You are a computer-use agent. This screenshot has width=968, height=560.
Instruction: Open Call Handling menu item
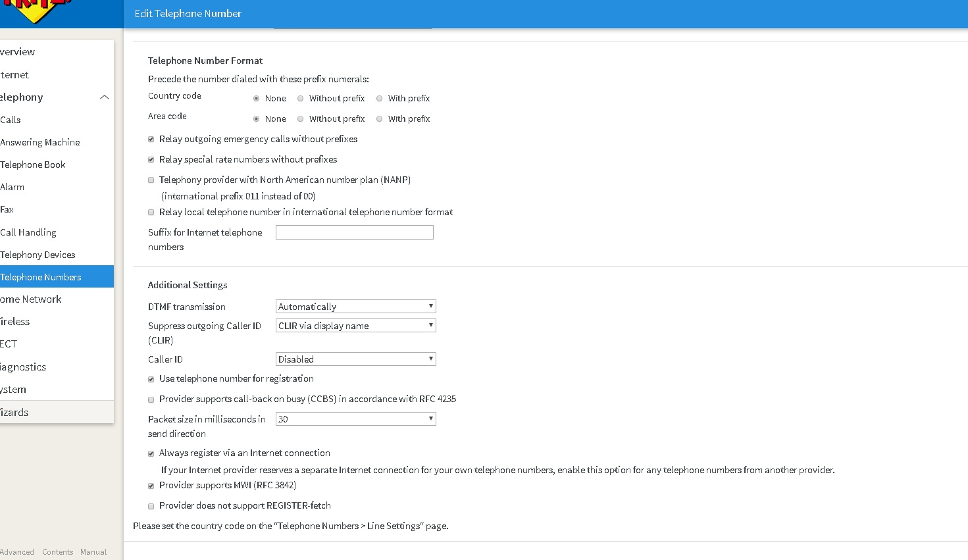(x=28, y=232)
